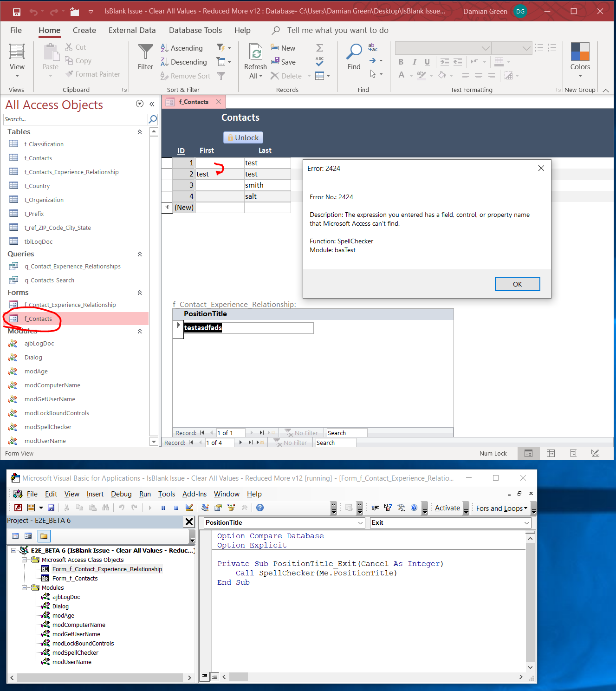Switch to Datasheet View in status bar
The width and height of the screenshot is (616, 691).
[x=551, y=453]
